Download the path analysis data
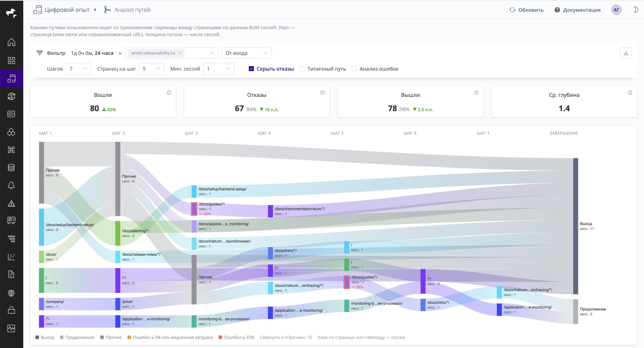The height and width of the screenshot is (348, 644). pyautogui.click(x=626, y=53)
